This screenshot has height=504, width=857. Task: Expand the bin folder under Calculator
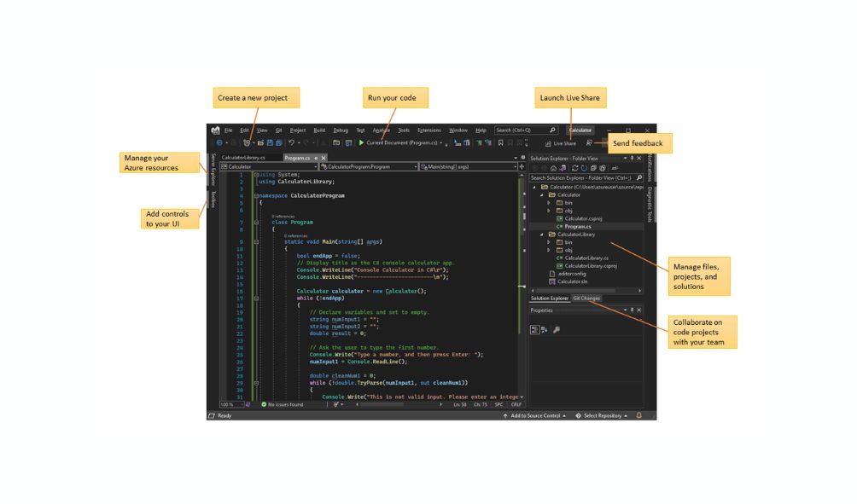click(548, 203)
